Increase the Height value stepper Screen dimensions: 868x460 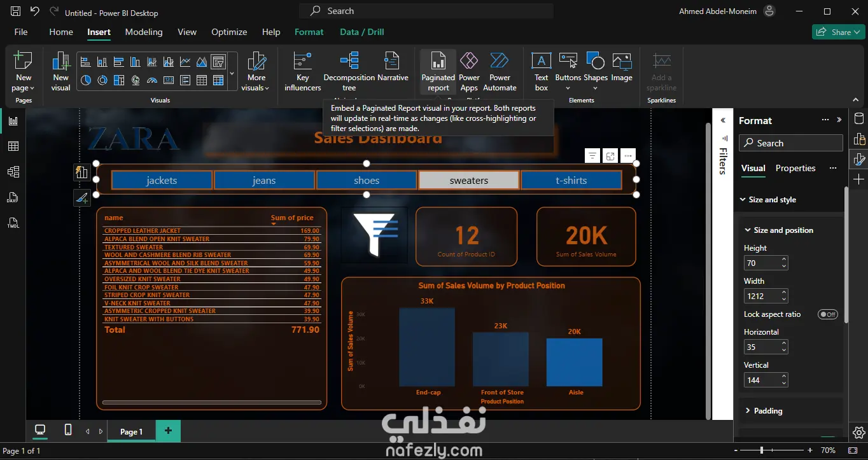(x=784, y=260)
